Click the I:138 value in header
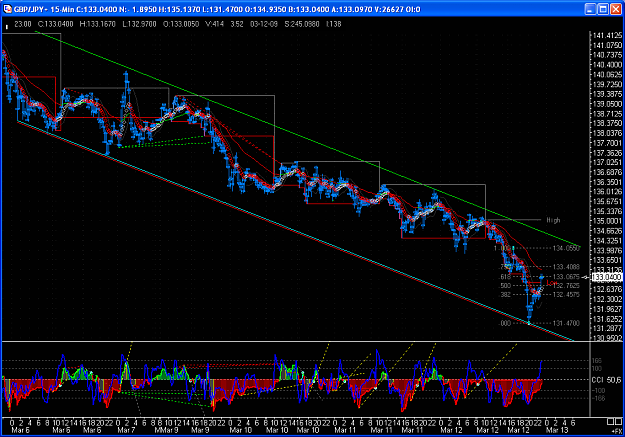The height and width of the screenshot is (437, 625). 334,24
